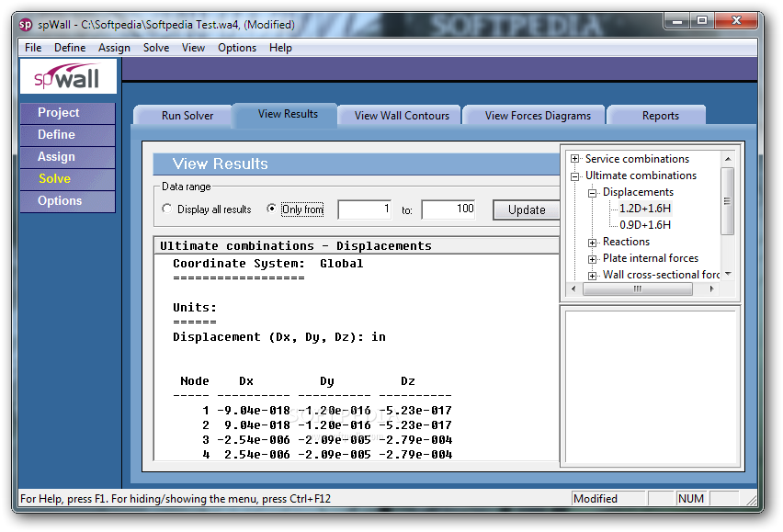Minimize the spWall window
The image size is (783, 532).
click(677, 20)
